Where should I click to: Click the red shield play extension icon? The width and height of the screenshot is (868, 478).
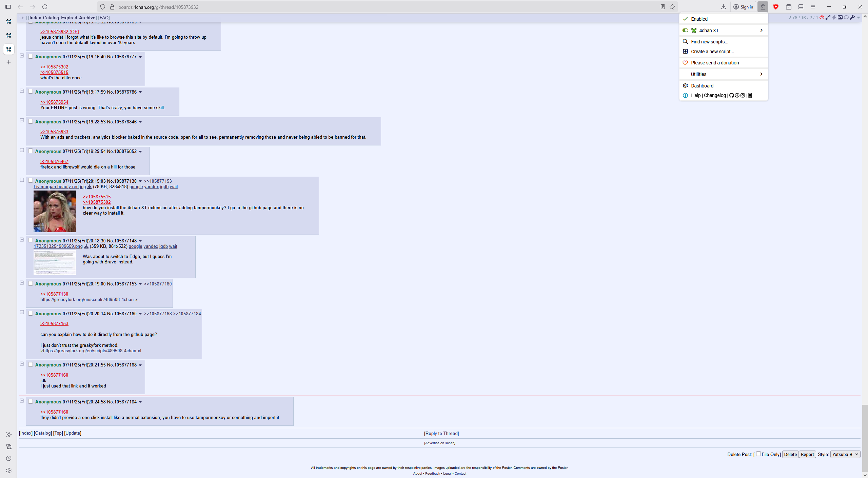pos(775,7)
